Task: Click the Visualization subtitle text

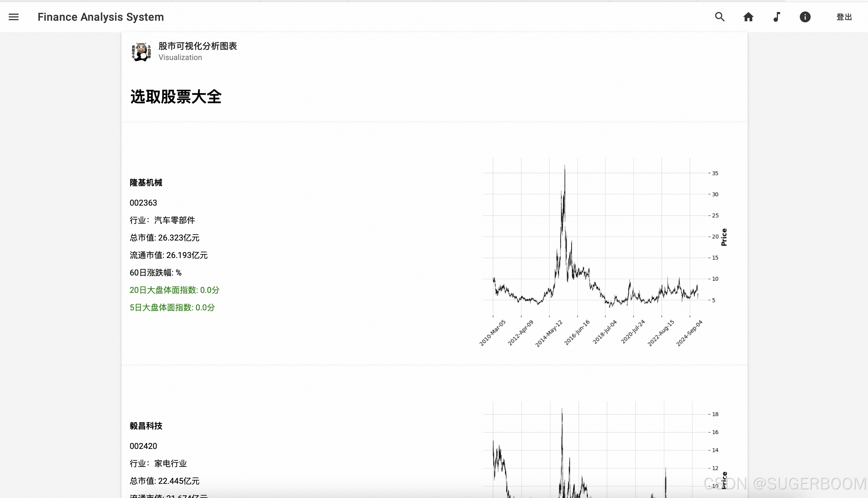Action: pyautogui.click(x=180, y=58)
